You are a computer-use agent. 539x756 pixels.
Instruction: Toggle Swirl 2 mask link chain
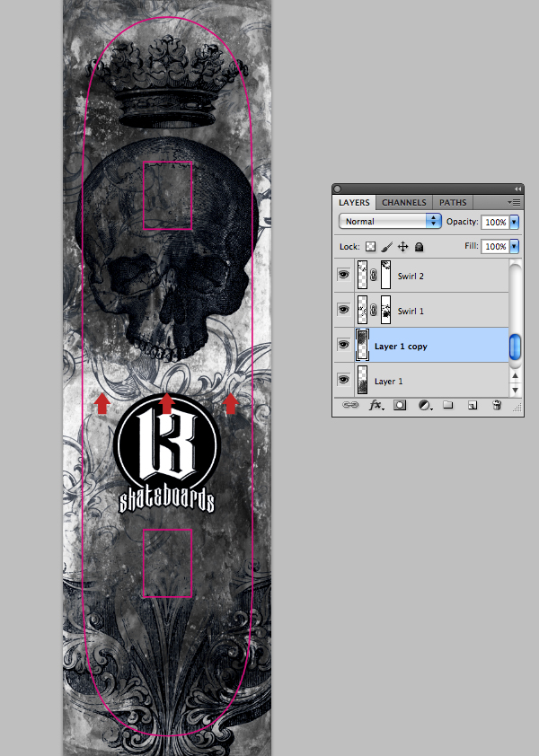click(x=374, y=276)
